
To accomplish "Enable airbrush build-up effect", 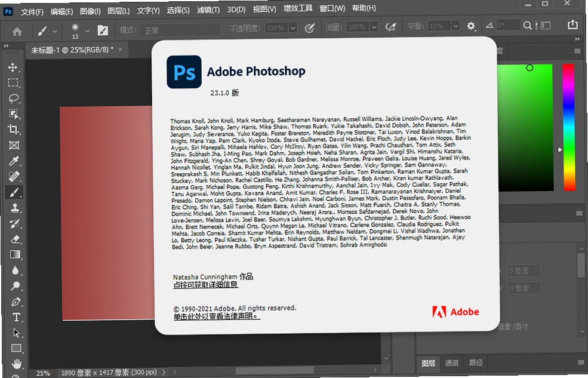I will click(391, 27).
